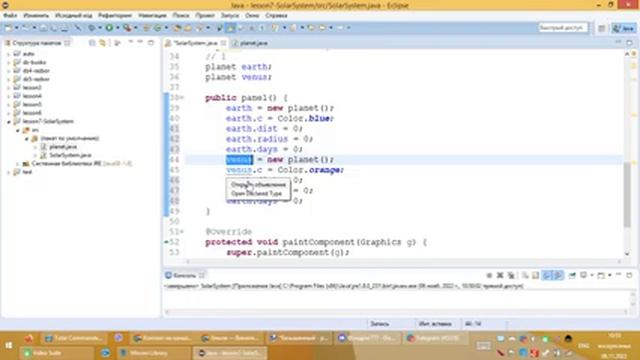
Task: Click the editor vertical scrollbar thumb
Action: click(x=627, y=194)
